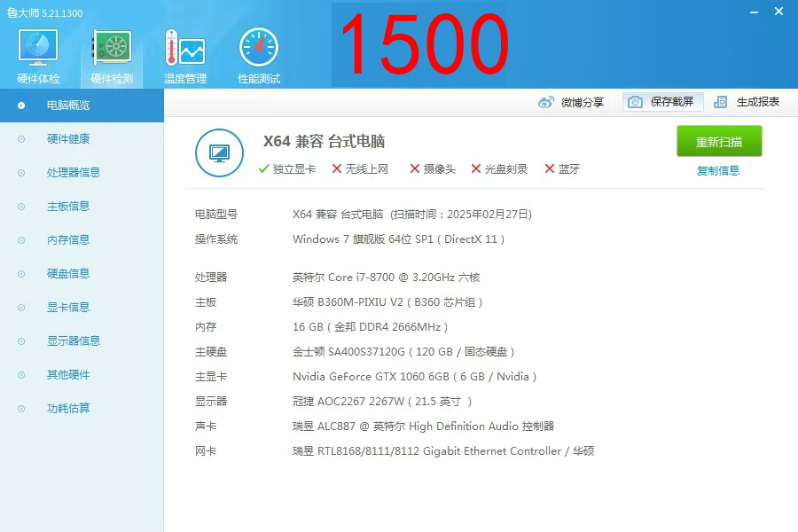Click the 无线上网 label
The width and height of the screenshot is (798, 532).
pyautogui.click(x=367, y=169)
